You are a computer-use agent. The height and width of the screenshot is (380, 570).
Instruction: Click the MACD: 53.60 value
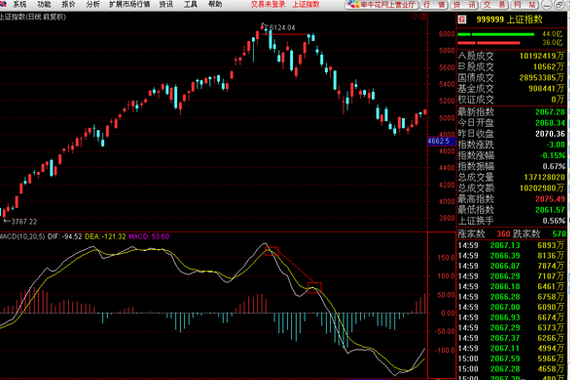point(149,236)
